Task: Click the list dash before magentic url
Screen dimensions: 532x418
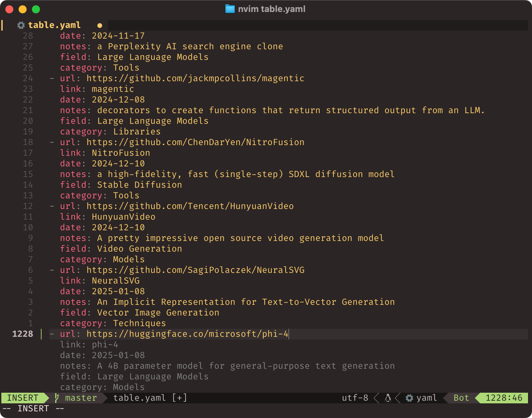Action: click(52, 79)
